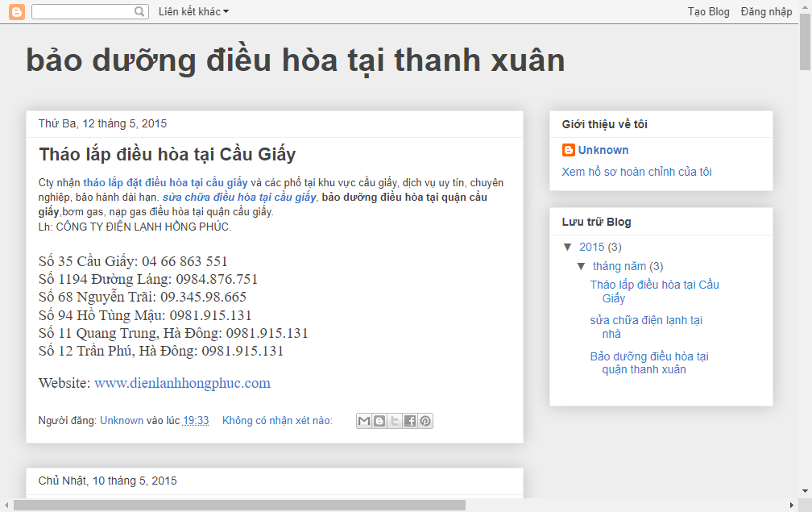Click the scroll left arrow button
812x512 pixels.
point(6,505)
